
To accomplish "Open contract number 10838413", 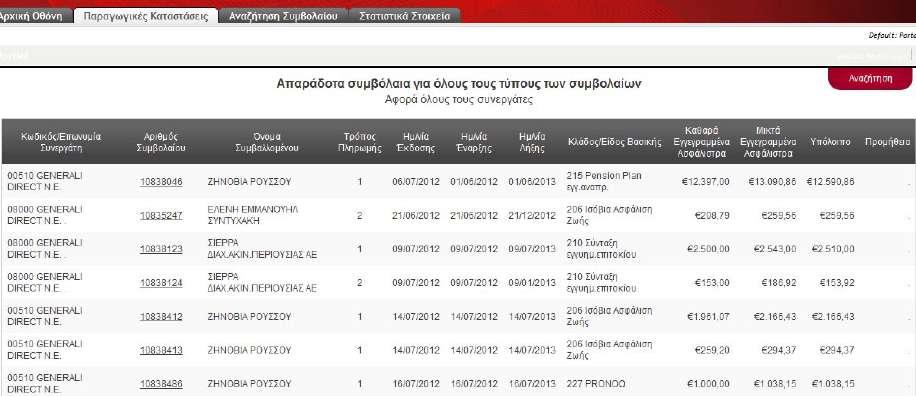I will point(161,350).
